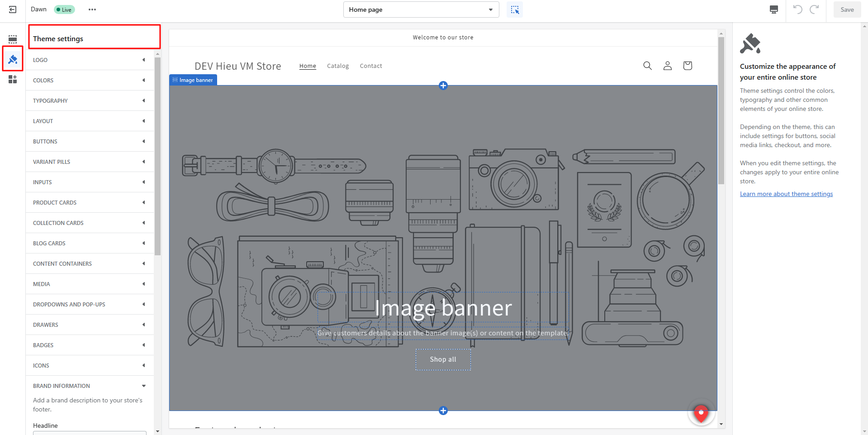868x435 pixels.
Task: Collapse the Brand Information section
Action: click(90, 386)
